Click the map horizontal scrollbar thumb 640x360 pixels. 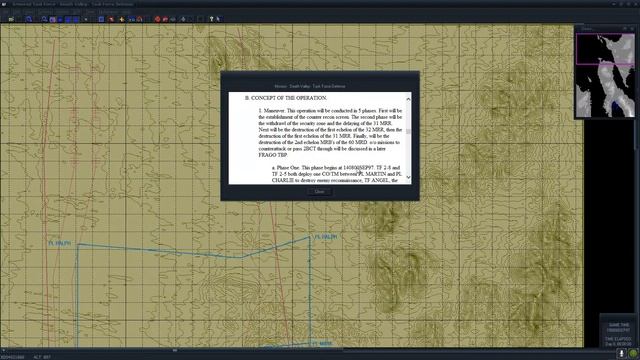[x=175, y=350]
